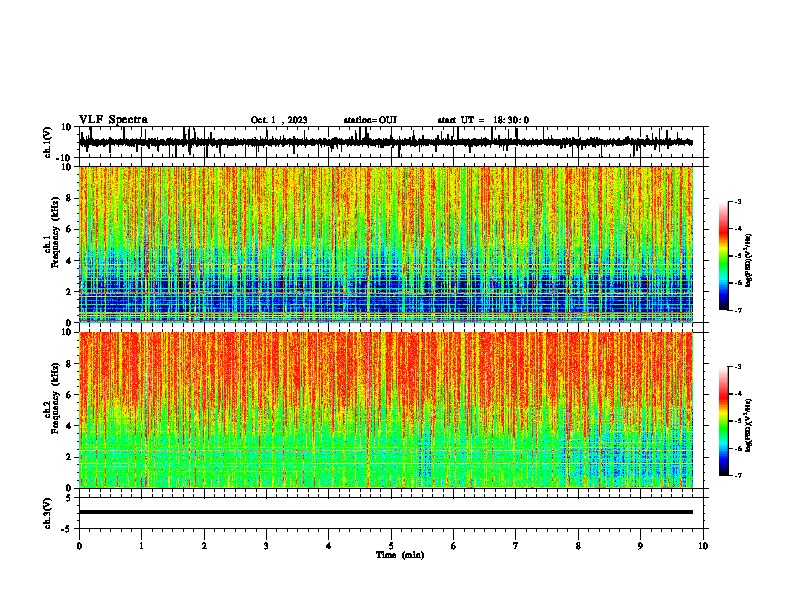Select the date text "Oct 1, 2023"
The width and height of the screenshot is (792, 612).
(279, 120)
